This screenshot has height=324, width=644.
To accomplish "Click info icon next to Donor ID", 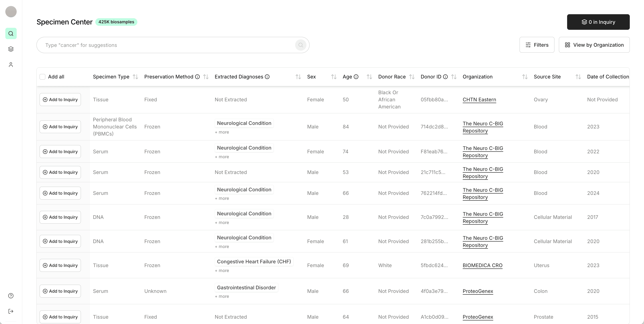I will (x=445, y=77).
